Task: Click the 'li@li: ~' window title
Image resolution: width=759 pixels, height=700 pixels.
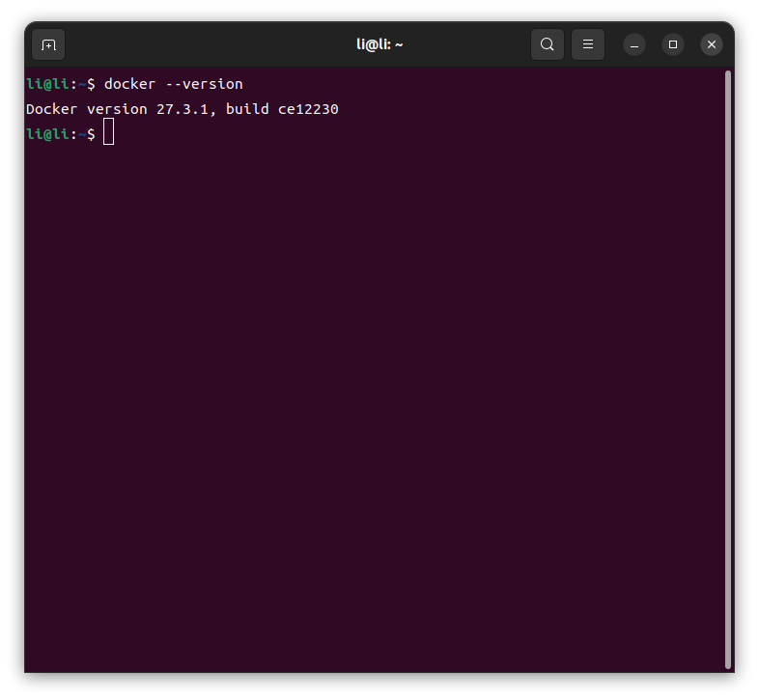Action: coord(379,44)
